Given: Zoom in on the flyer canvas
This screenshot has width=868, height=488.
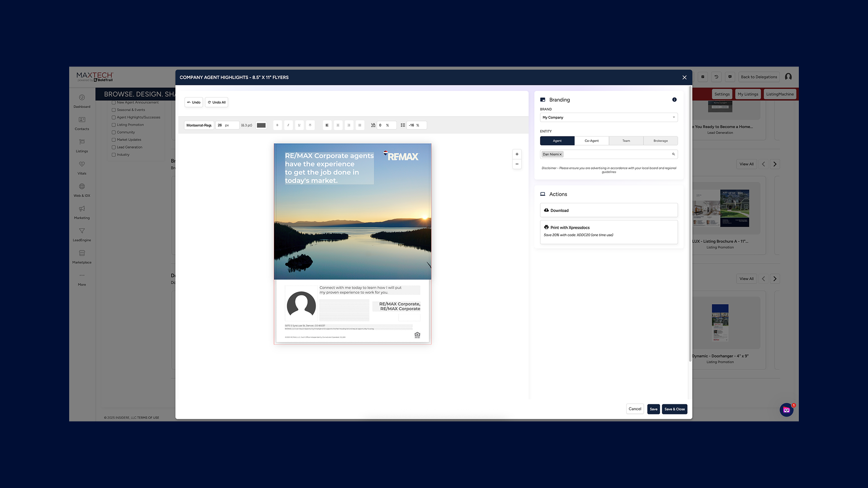Looking at the screenshot, I should [x=517, y=154].
